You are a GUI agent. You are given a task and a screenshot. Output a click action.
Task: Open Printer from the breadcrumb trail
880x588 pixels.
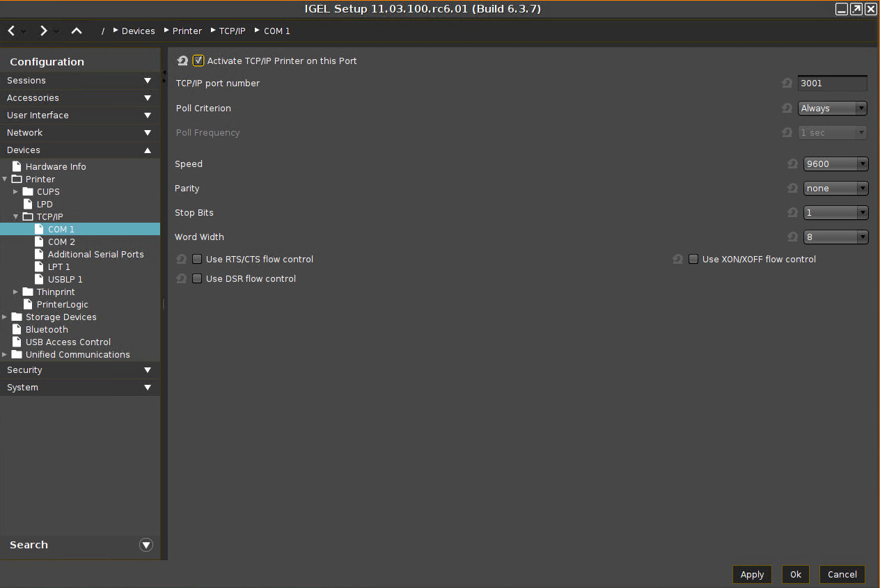[187, 31]
